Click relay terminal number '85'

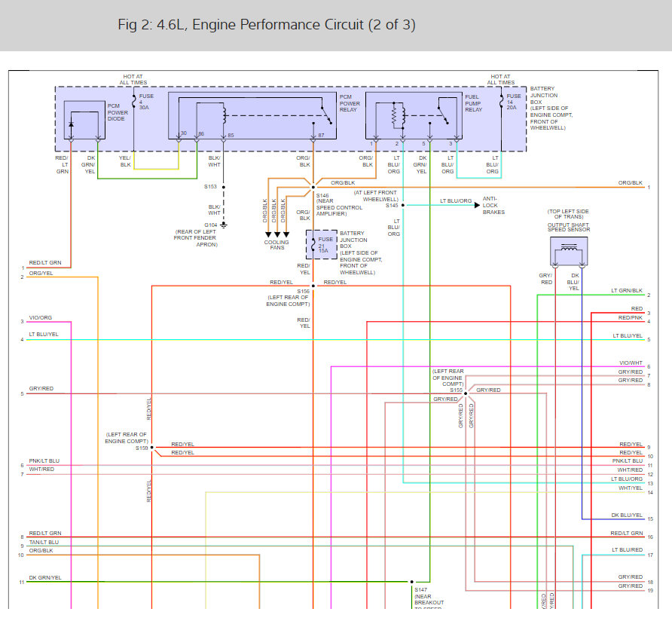click(231, 135)
